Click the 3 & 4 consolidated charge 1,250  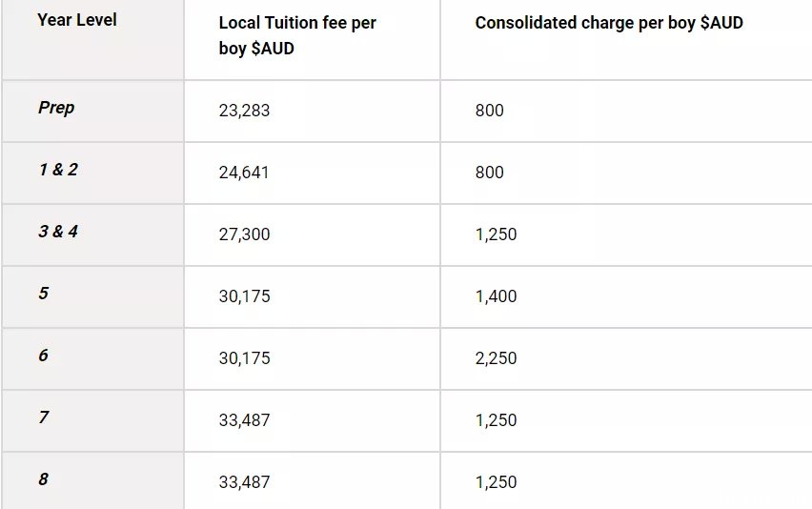(496, 234)
